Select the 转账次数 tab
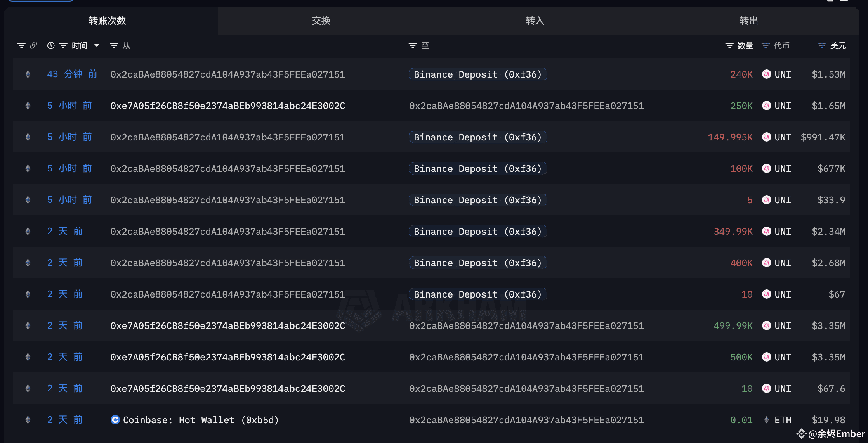The width and height of the screenshot is (868, 443). click(x=107, y=21)
